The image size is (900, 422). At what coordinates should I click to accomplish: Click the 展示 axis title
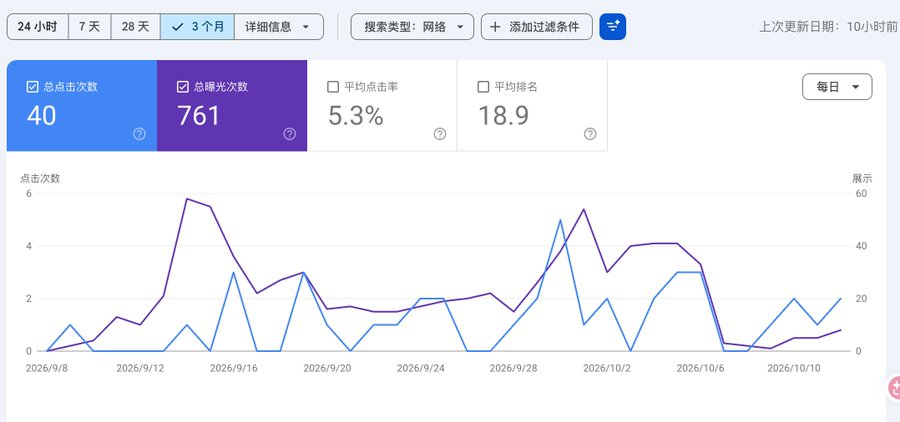pyautogui.click(x=862, y=179)
